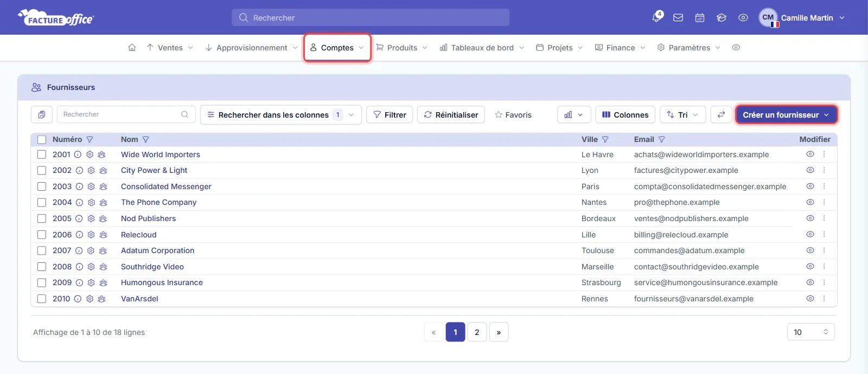Click the eye icon in top header

click(x=743, y=18)
